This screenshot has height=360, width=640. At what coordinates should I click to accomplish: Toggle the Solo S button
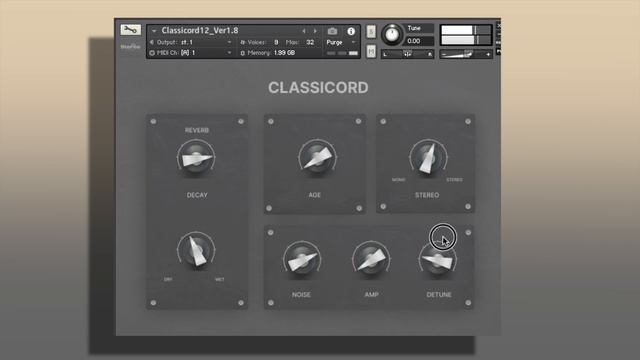371,31
